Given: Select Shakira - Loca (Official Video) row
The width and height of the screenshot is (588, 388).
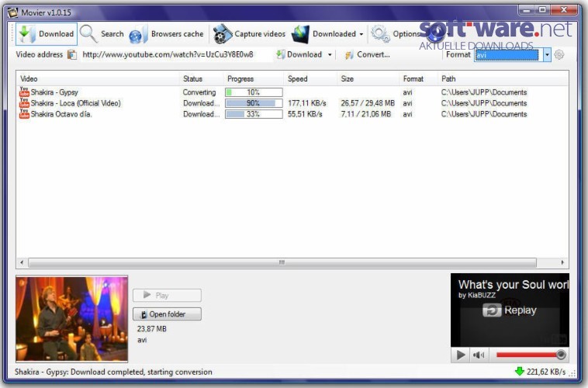Looking at the screenshot, I should pos(292,103).
